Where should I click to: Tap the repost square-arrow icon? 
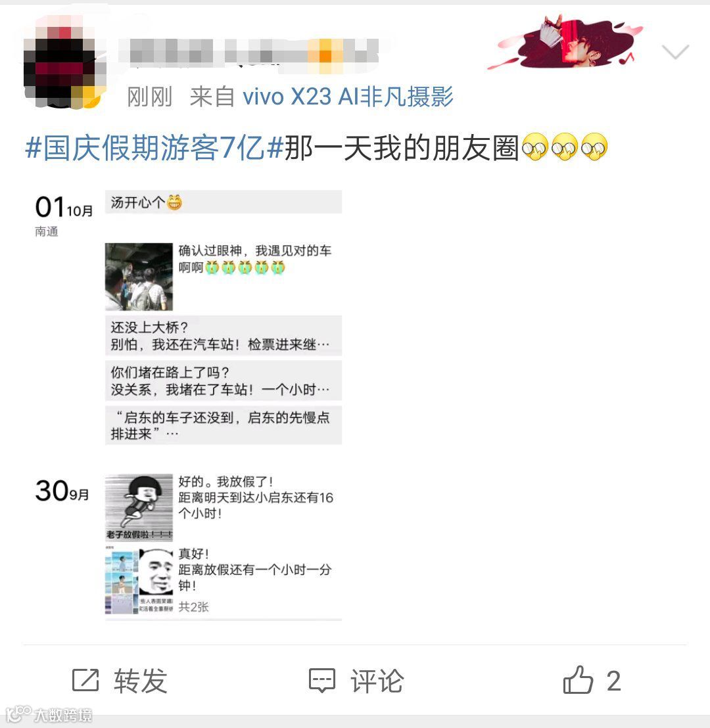click(85, 680)
